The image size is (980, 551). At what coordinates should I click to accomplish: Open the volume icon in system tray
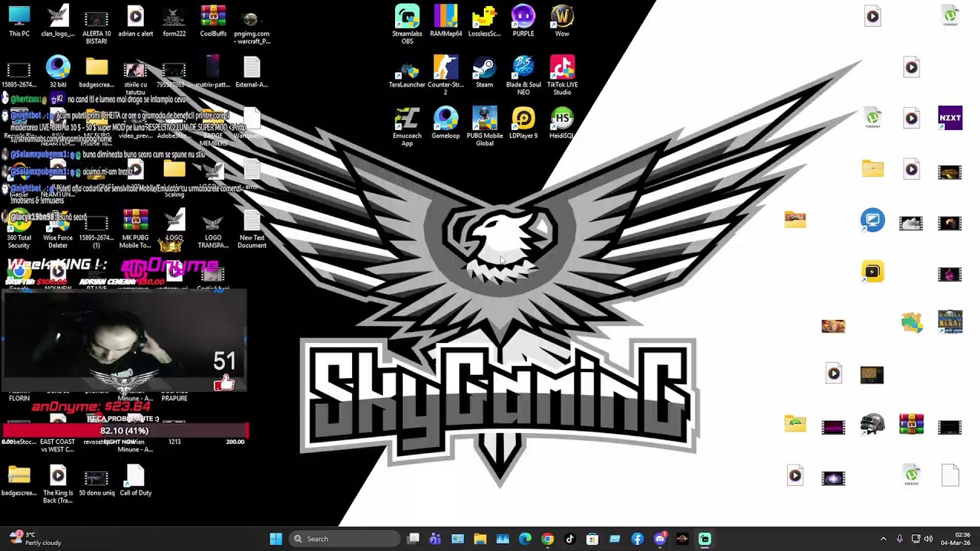tap(929, 539)
